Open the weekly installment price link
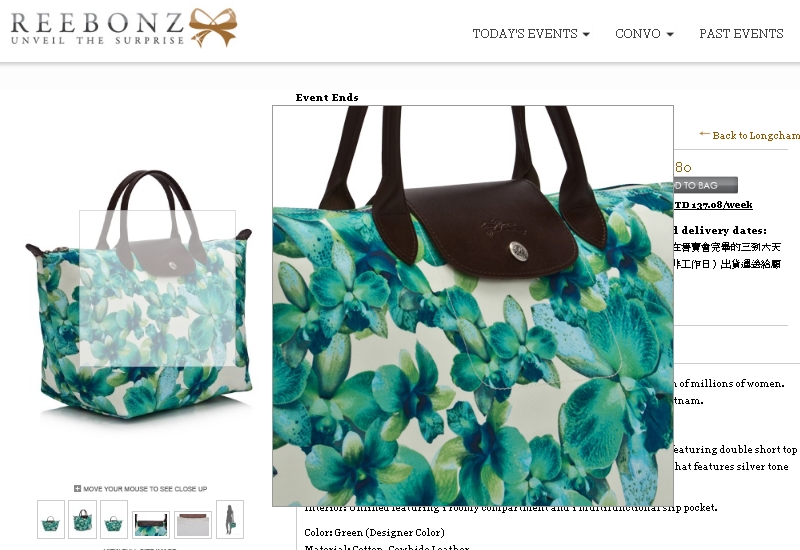 pyautogui.click(x=713, y=205)
